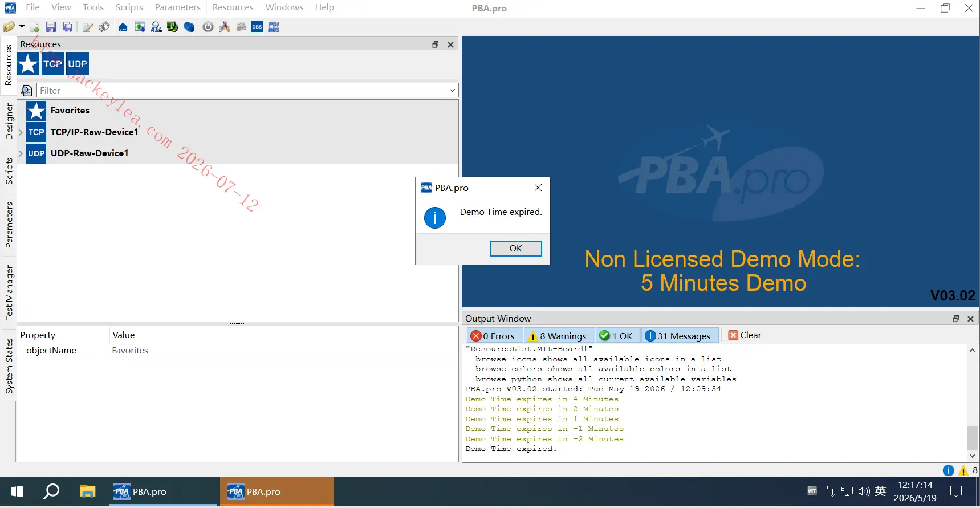Click the PDI DBS toolbar icon
The width and height of the screenshot is (980, 508).
(x=274, y=27)
